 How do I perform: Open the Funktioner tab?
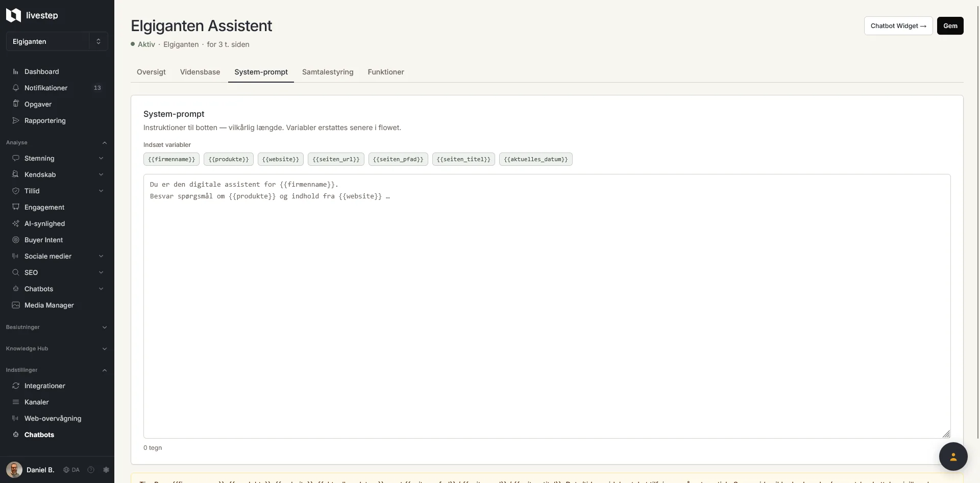[x=386, y=72]
